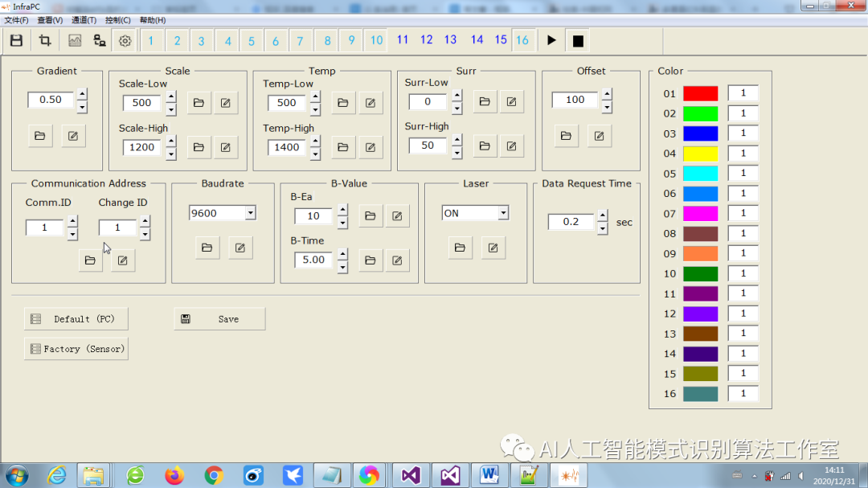Pick the red color swatch 01
868x488 pixels.
click(700, 93)
